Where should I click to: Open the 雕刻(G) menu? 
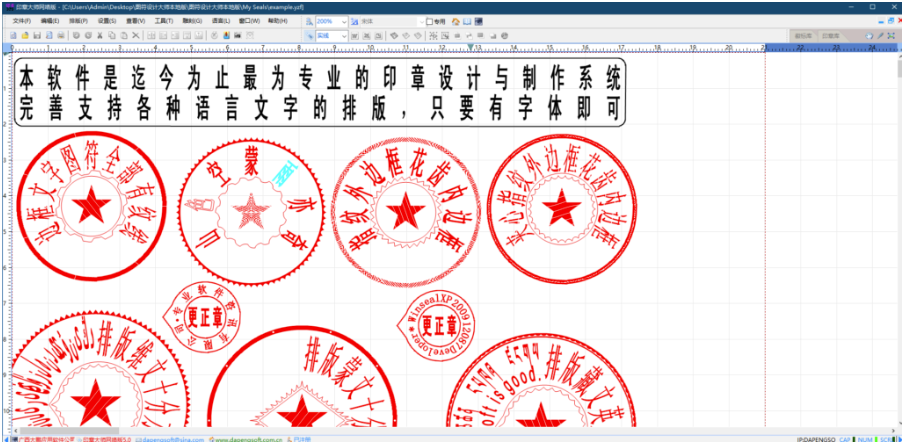192,21
